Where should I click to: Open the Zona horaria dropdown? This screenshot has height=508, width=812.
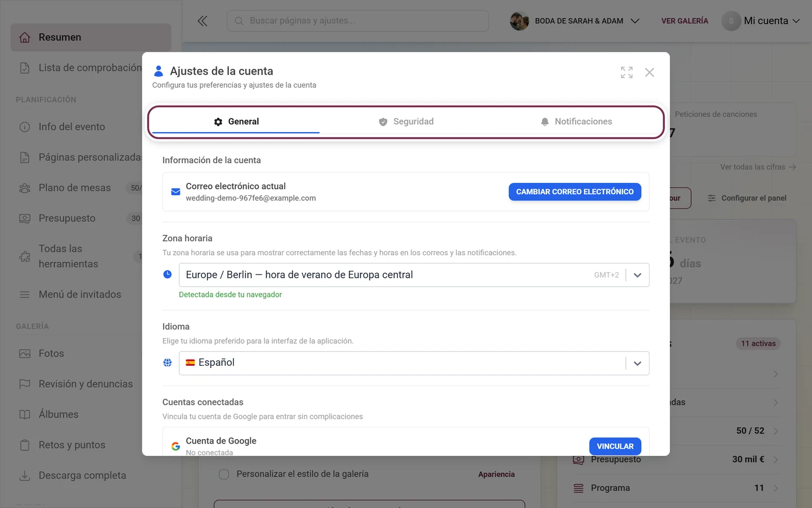[x=414, y=275]
